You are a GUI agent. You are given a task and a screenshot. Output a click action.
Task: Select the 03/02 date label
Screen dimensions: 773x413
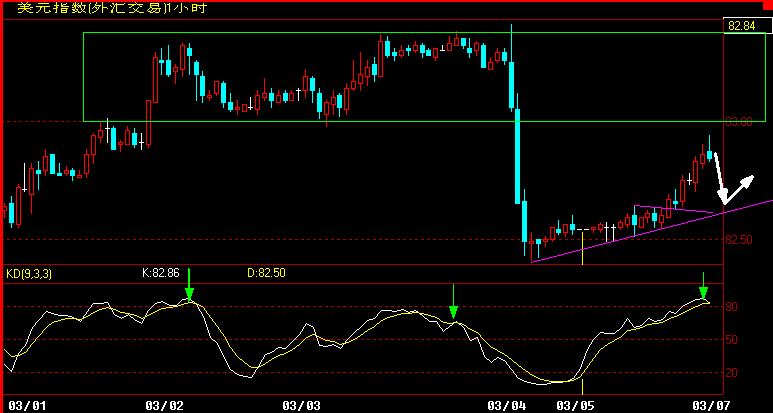pos(165,406)
